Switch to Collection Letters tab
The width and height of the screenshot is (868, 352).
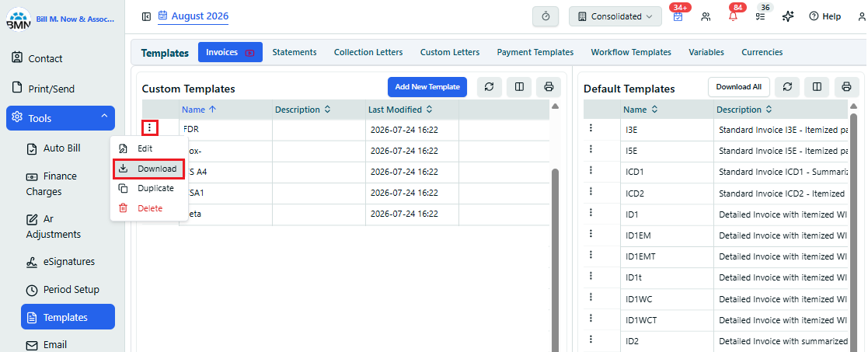tap(368, 52)
